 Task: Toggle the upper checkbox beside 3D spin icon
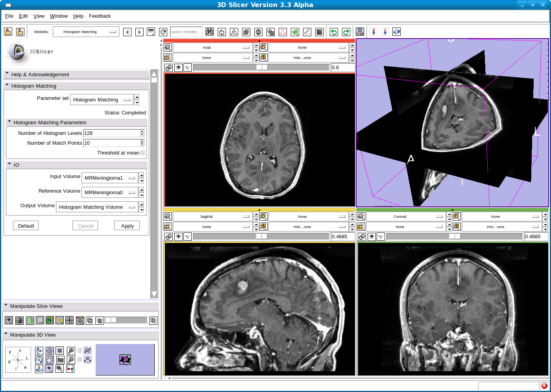[80, 350]
